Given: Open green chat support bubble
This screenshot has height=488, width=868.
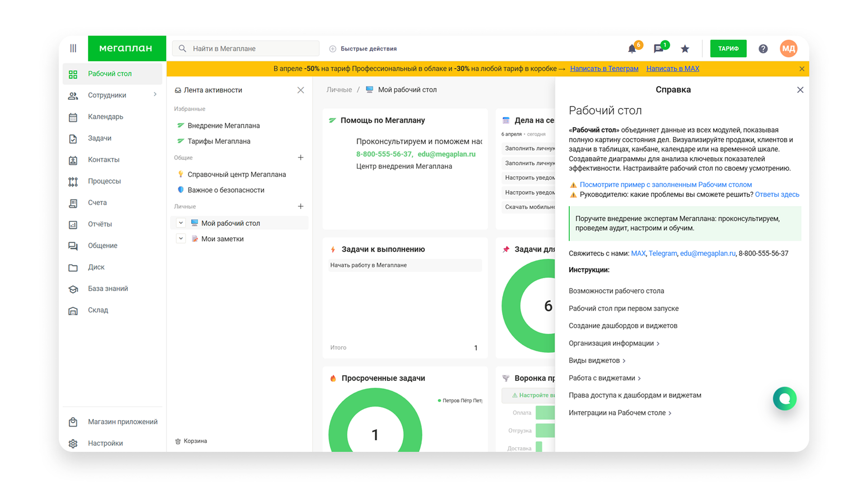Looking at the screenshot, I should click(784, 399).
